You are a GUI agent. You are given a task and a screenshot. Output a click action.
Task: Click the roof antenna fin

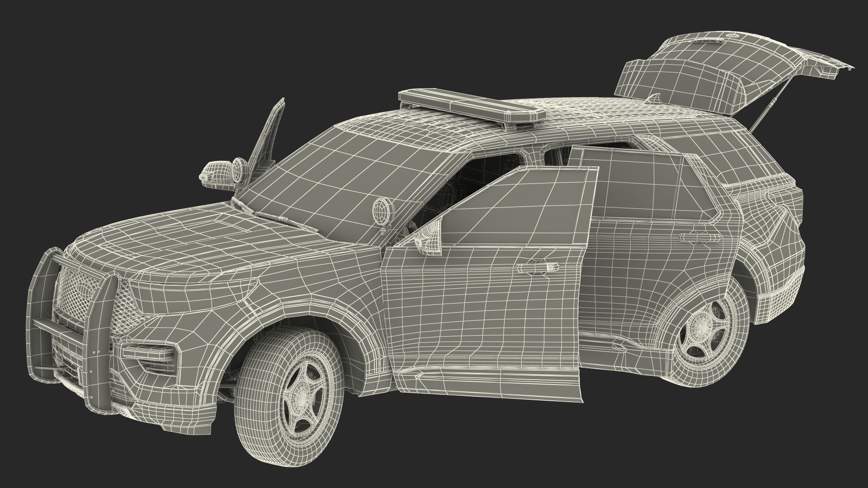coord(655,99)
